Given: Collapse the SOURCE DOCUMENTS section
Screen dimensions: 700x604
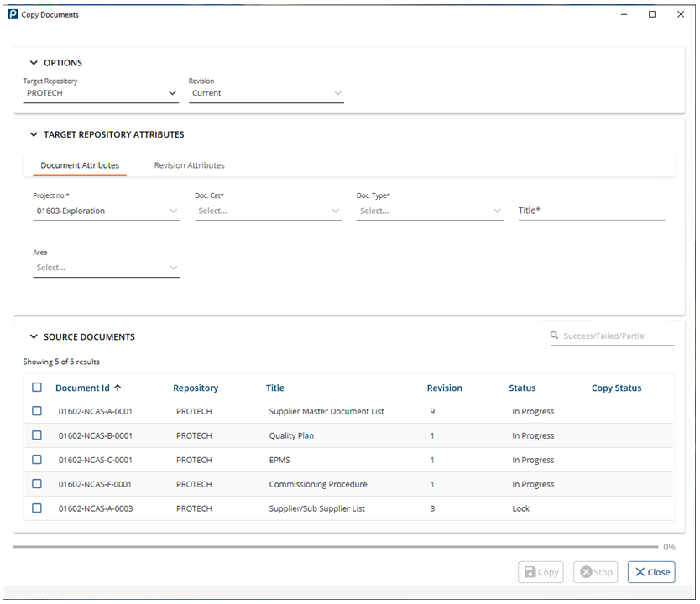Looking at the screenshot, I should click(34, 336).
